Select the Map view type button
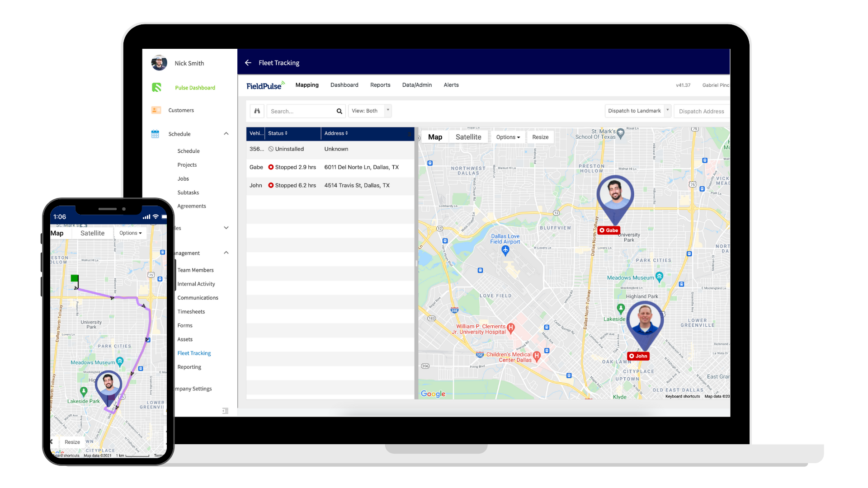The width and height of the screenshot is (868, 488). point(435,137)
